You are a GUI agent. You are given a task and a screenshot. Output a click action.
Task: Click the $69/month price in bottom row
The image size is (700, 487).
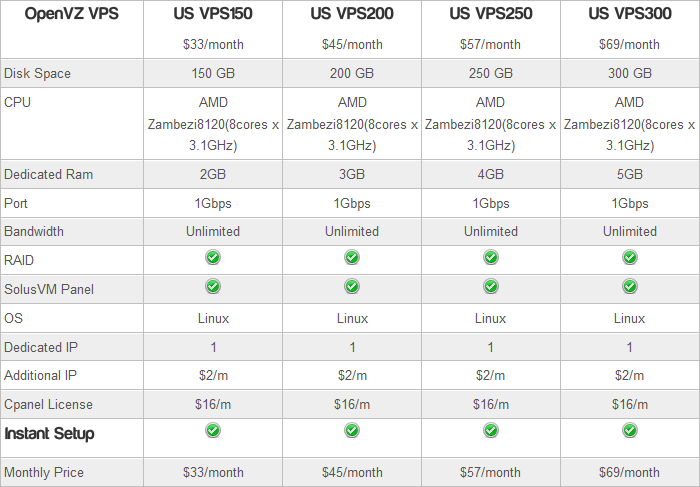[629, 472]
